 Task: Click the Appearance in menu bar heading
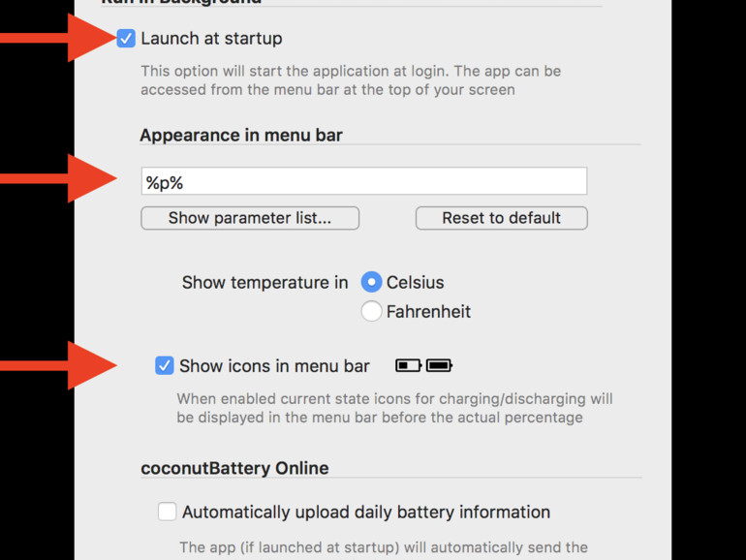(x=241, y=135)
